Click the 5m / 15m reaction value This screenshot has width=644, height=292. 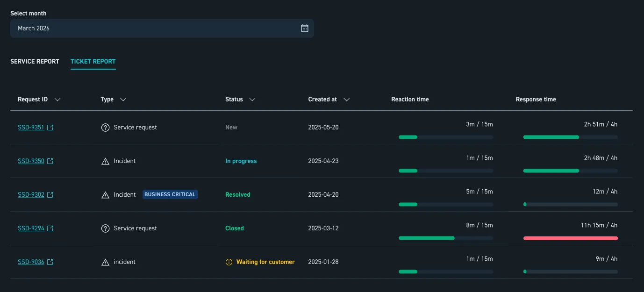point(479,192)
